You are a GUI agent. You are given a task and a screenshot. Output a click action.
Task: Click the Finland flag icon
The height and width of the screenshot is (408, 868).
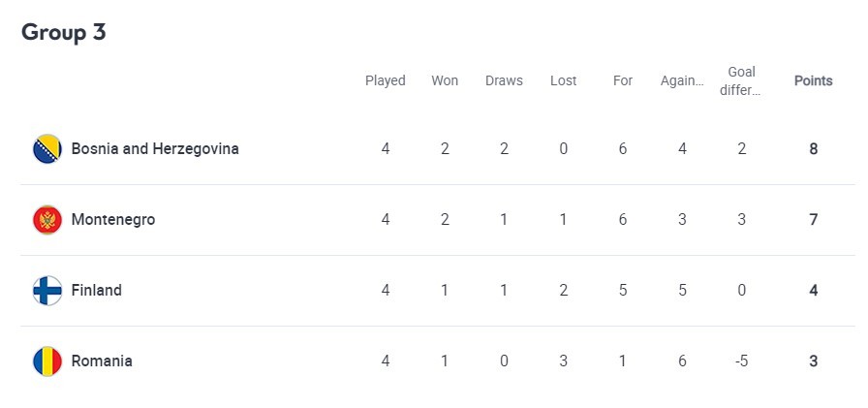[x=46, y=291]
